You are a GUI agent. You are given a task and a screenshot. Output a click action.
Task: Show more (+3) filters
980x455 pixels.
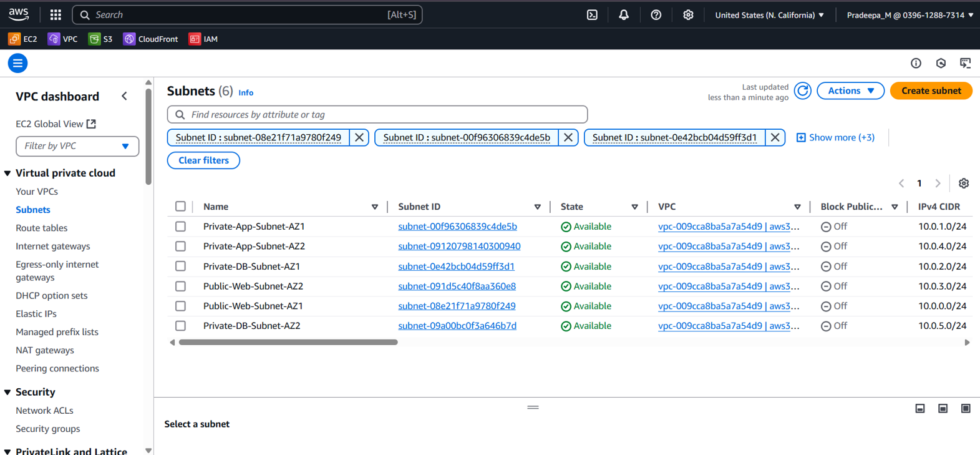[x=836, y=137]
